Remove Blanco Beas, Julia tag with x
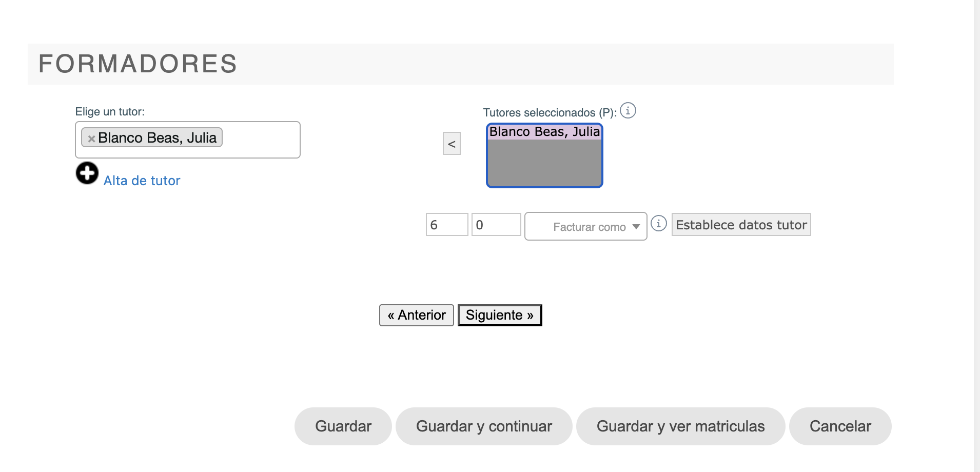Screen dimensions: 980x472 [91, 139]
